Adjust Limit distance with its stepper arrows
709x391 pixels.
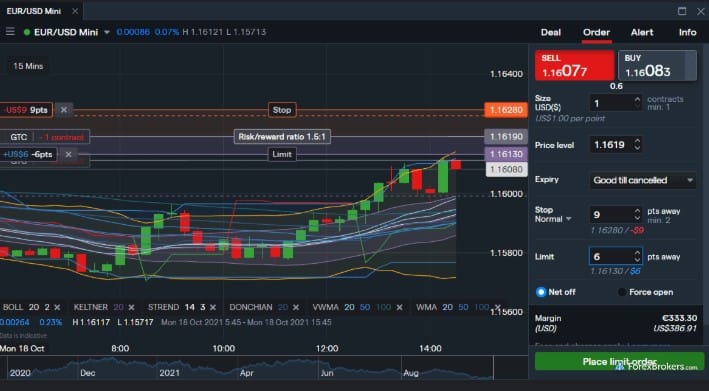click(637, 257)
